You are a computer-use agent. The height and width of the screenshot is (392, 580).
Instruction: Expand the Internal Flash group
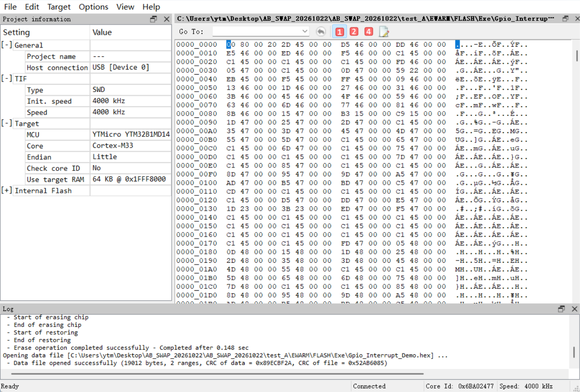(7, 191)
